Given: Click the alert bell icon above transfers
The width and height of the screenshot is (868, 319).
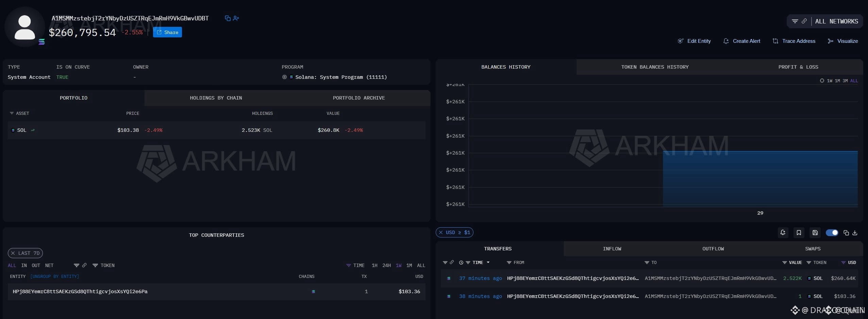Looking at the screenshot, I should coord(783,233).
